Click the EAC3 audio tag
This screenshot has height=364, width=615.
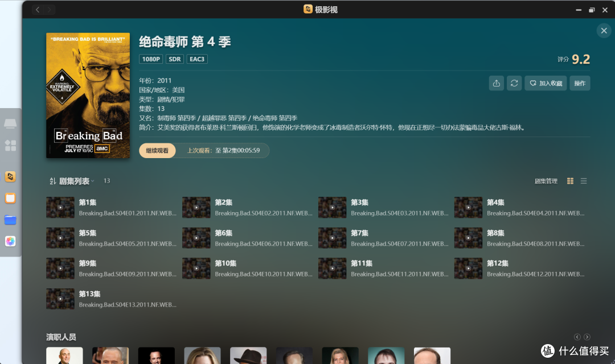pyautogui.click(x=197, y=59)
